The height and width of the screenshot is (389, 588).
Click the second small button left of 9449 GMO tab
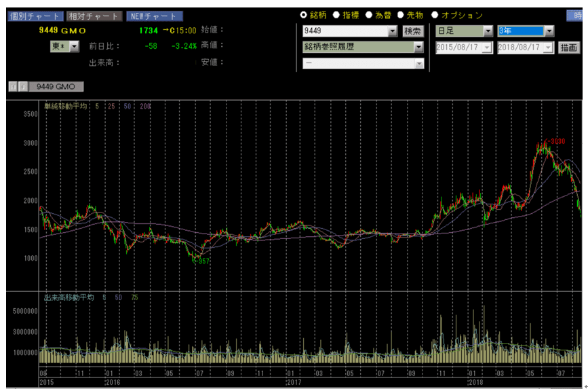(22, 86)
